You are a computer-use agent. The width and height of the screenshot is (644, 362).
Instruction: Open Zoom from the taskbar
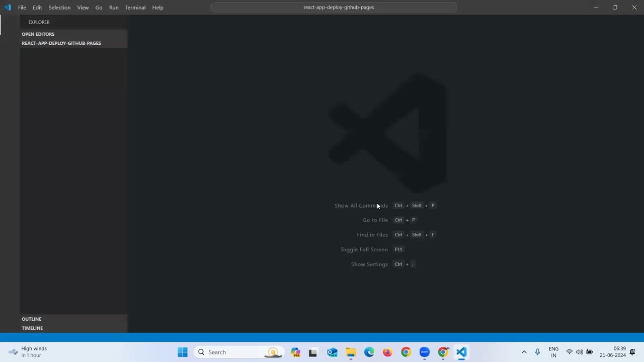point(425,352)
